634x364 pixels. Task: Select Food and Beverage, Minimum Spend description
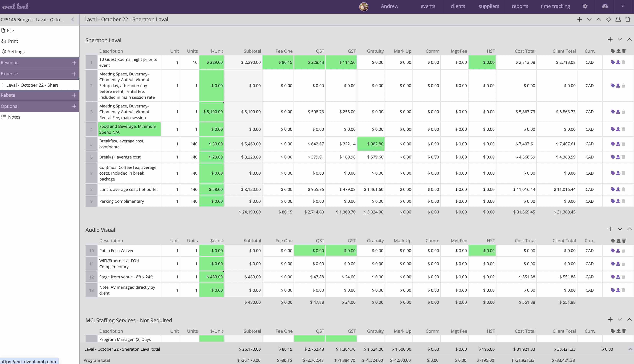click(129, 129)
